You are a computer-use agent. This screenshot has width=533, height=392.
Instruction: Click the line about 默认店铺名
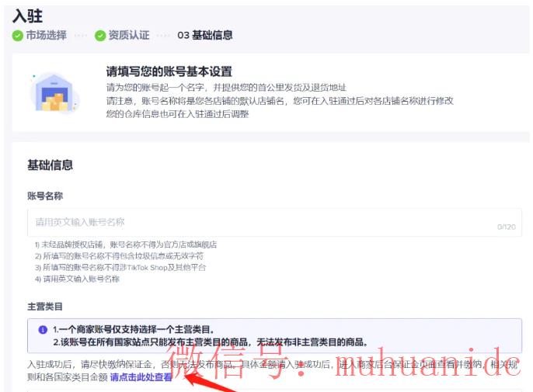(280, 101)
